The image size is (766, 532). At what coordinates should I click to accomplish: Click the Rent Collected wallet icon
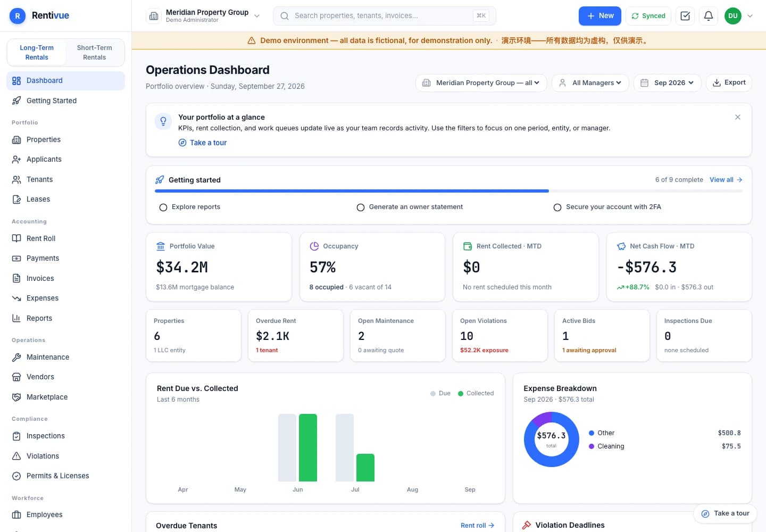tap(468, 246)
